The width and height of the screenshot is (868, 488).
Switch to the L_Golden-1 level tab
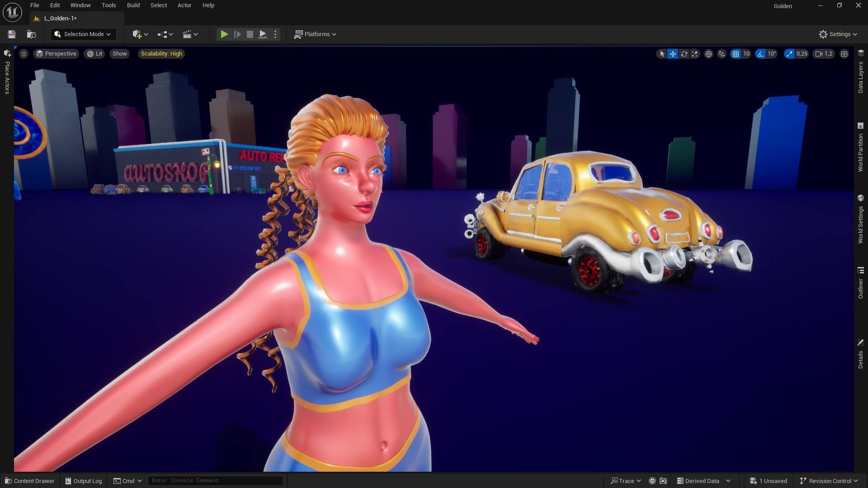(x=59, y=19)
